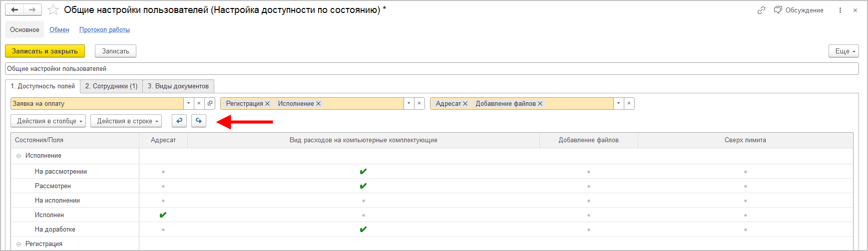Screen dimensions: 868x251
Task: Toggle checkmark for На рассмотрении expense type
Action: pyautogui.click(x=363, y=172)
